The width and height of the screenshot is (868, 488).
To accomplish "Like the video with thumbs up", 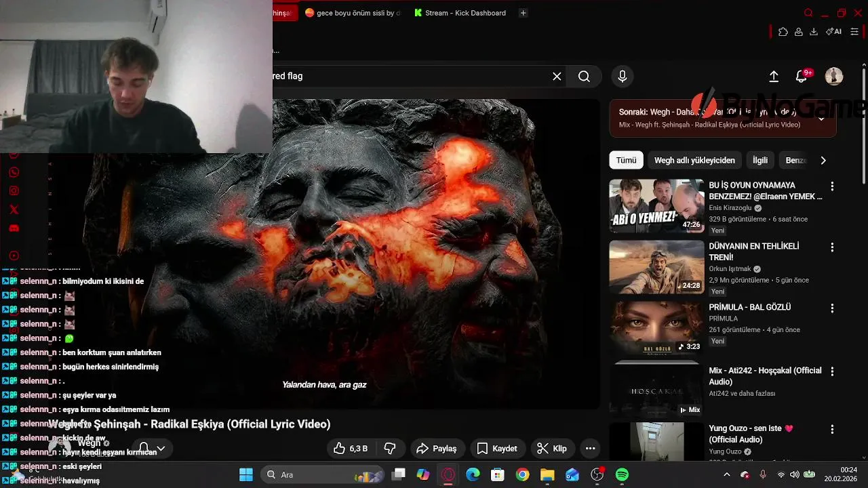I will [350, 449].
